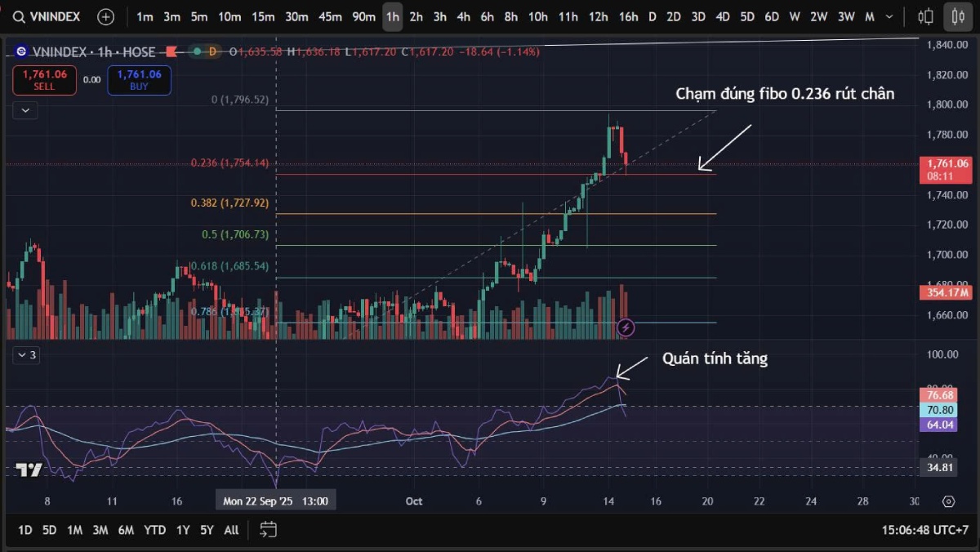980x552 pixels.
Task: Expand the indicator pane legend labeled 3
Action: [25, 354]
